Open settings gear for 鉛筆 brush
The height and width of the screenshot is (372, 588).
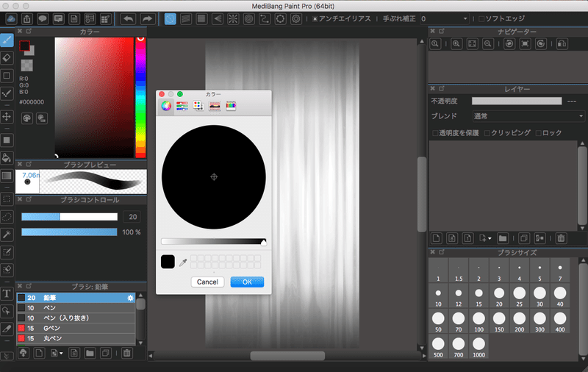[x=130, y=298]
